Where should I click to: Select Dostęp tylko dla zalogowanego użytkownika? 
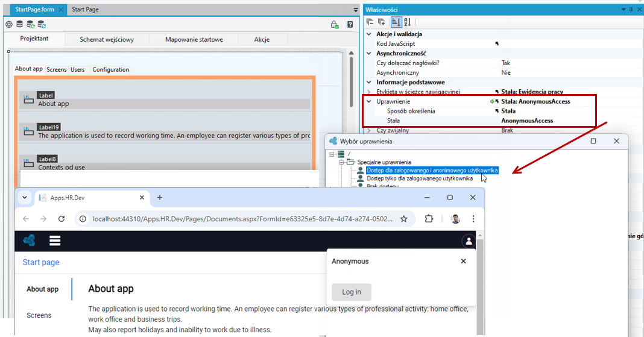click(419, 178)
